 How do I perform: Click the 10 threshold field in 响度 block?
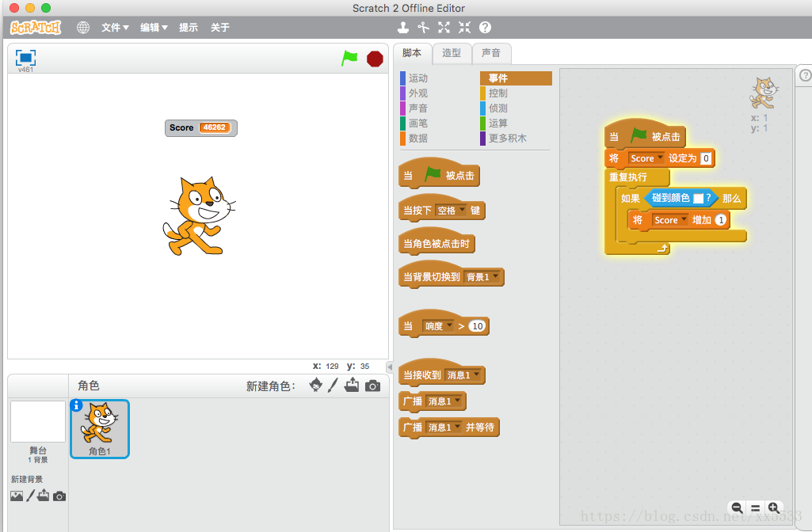tap(478, 326)
